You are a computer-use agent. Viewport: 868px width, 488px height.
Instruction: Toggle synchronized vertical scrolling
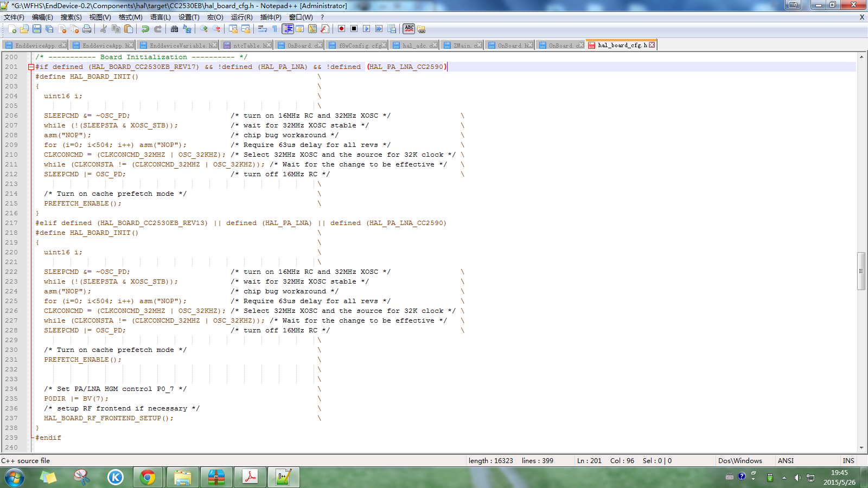[x=233, y=29]
